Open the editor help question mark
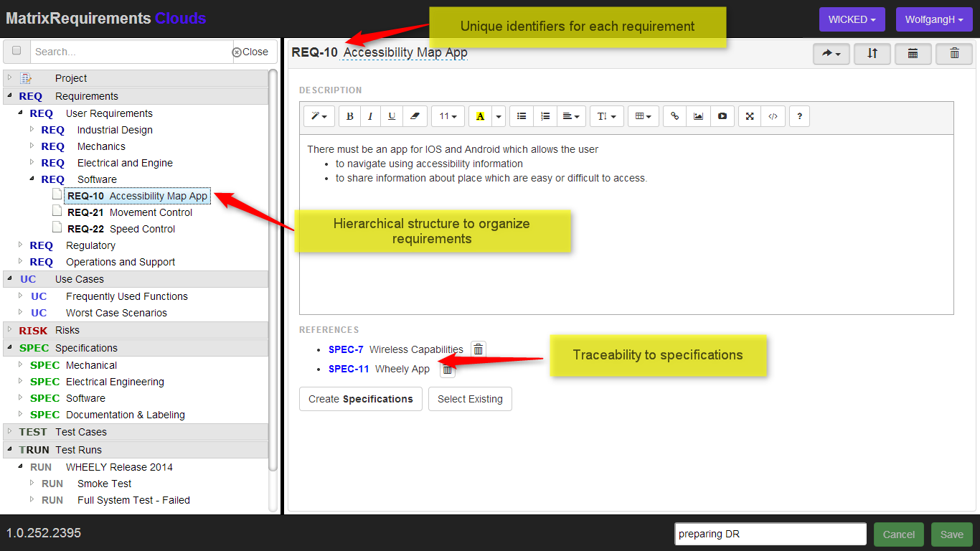The width and height of the screenshot is (980, 551). tap(800, 116)
